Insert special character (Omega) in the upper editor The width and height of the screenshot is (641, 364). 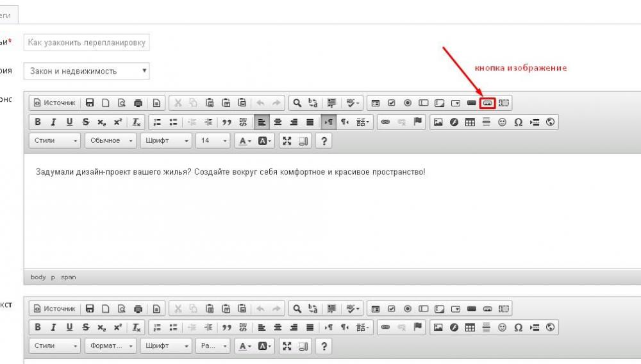518,122
